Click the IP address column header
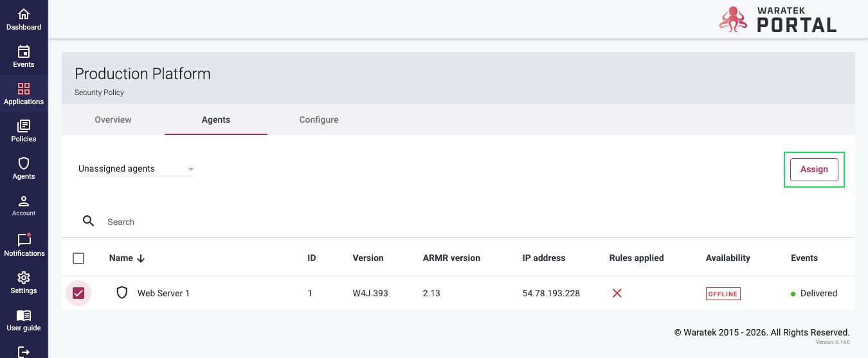 [544, 258]
